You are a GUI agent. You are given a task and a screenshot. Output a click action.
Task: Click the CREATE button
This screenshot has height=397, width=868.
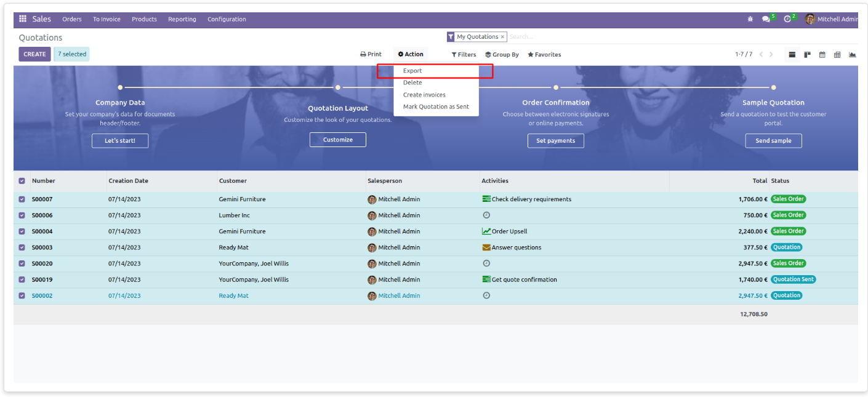point(34,54)
